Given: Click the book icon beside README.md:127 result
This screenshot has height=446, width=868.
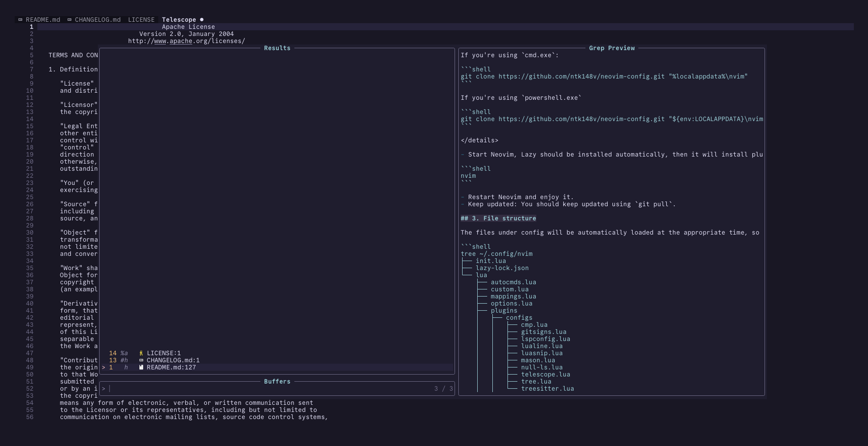Looking at the screenshot, I should point(141,367).
